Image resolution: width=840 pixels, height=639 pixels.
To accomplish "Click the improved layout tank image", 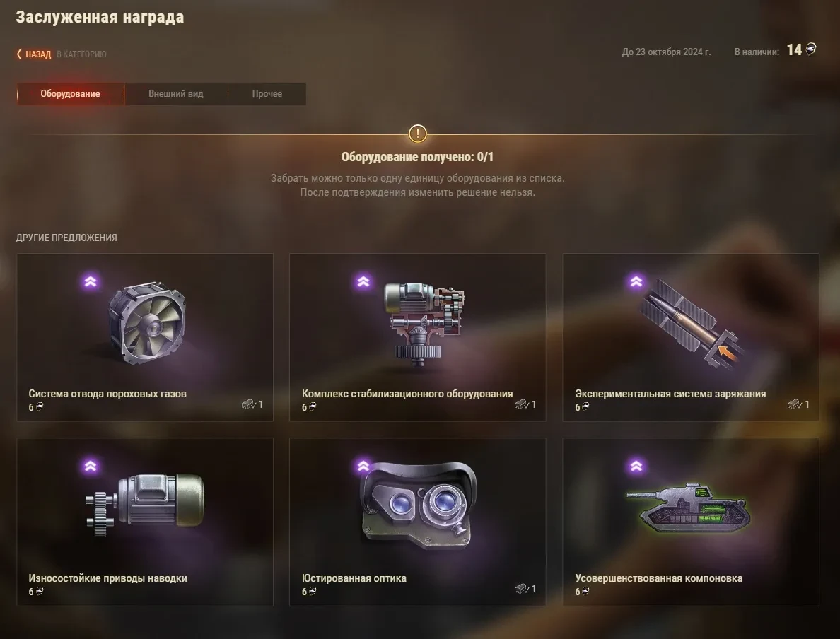I will (x=689, y=508).
